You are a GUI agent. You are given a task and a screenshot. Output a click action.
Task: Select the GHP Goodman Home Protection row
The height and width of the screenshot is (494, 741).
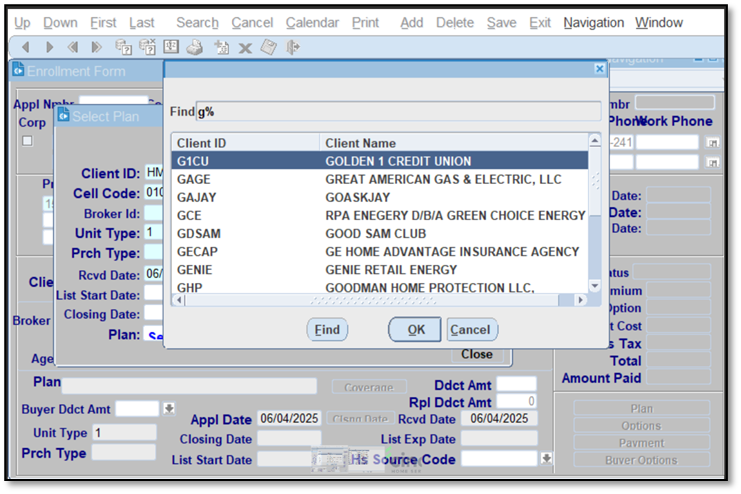pyautogui.click(x=380, y=286)
